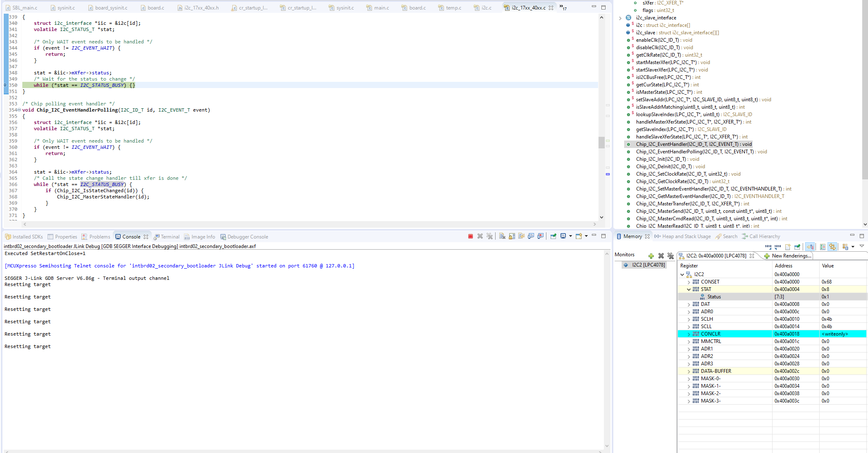Toggle linked memory rendering panes

(833, 246)
